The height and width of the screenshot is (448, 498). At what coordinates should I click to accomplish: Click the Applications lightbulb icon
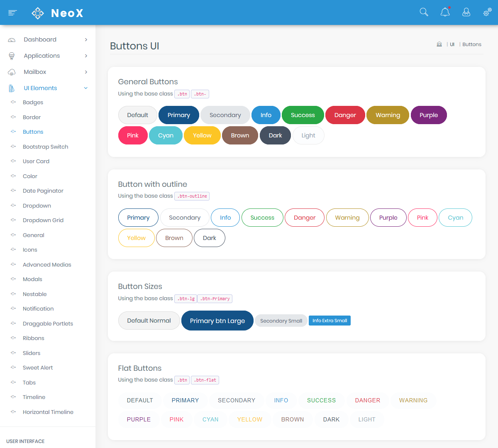[x=12, y=56]
